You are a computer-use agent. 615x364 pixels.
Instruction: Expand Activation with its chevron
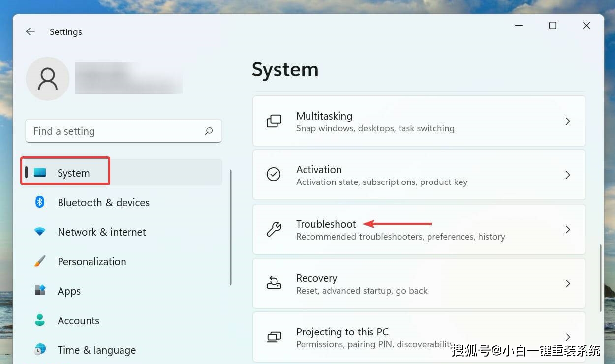point(568,175)
